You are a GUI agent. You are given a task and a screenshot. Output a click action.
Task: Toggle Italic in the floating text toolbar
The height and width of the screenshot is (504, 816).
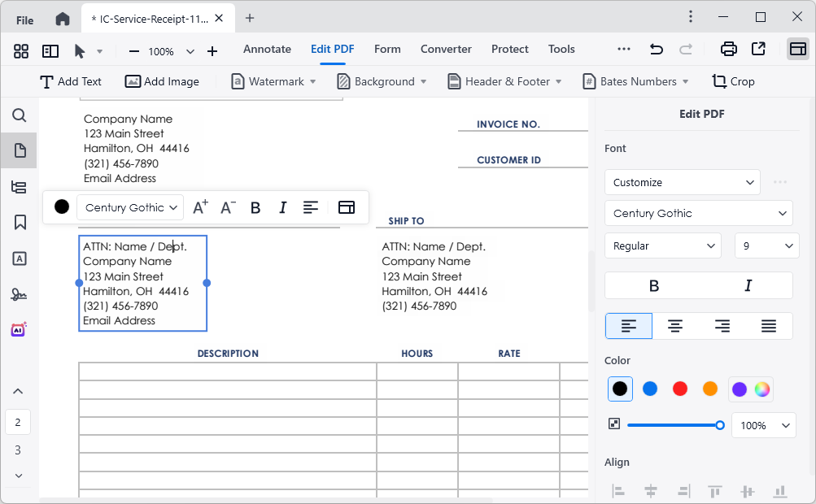click(282, 207)
